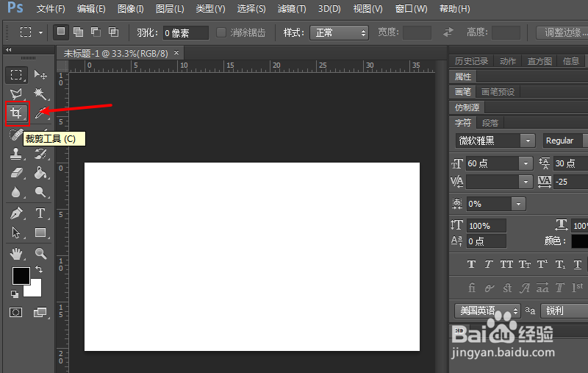Select the Rectangle shape tool
Viewport: 588px width, 373px height.
40,232
